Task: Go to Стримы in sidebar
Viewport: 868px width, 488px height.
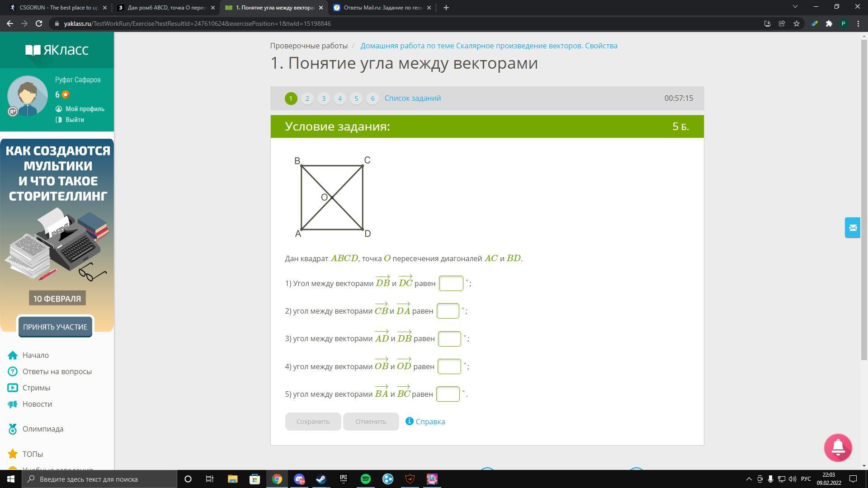Action: coord(36,388)
